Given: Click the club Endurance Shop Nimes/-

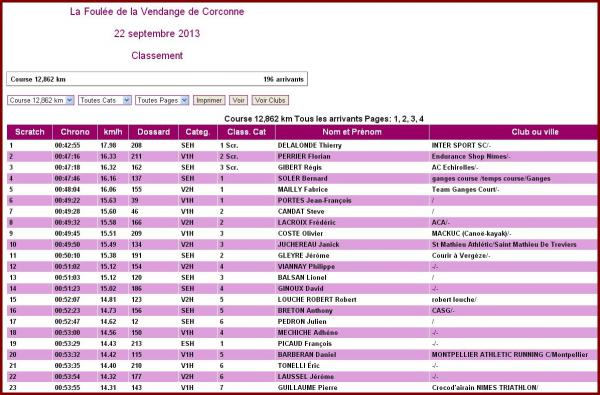Looking at the screenshot, I should pos(471,157).
